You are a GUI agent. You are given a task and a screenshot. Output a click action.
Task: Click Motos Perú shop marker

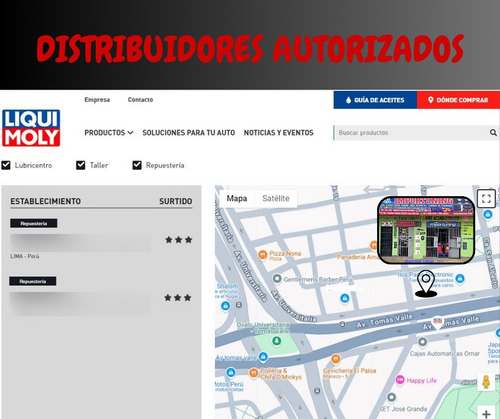(x=231, y=372)
